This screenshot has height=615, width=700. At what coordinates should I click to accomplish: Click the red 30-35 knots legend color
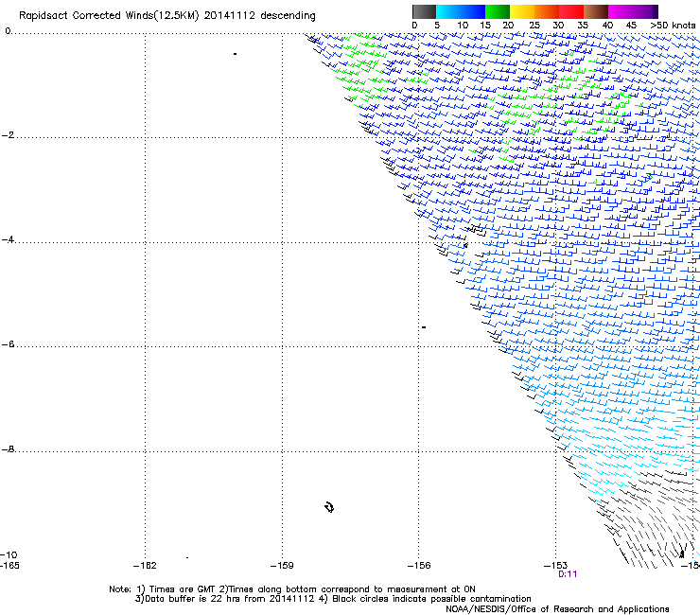pyautogui.click(x=571, y=11)
